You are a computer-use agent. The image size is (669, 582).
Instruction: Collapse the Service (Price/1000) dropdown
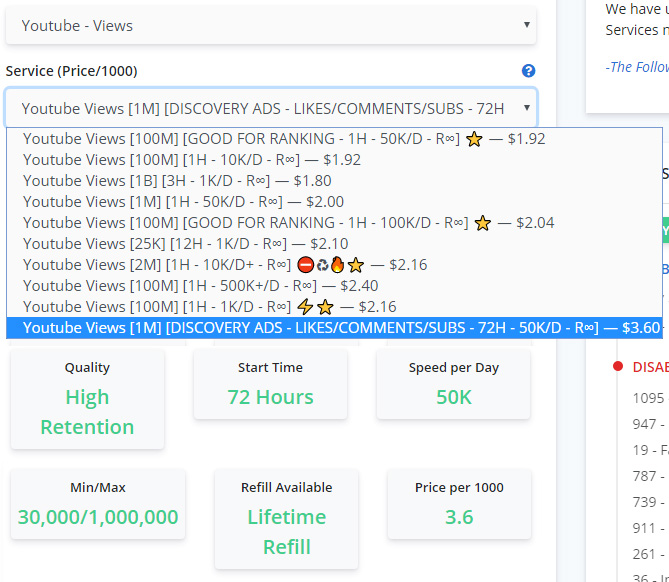(x=271, y=108)
